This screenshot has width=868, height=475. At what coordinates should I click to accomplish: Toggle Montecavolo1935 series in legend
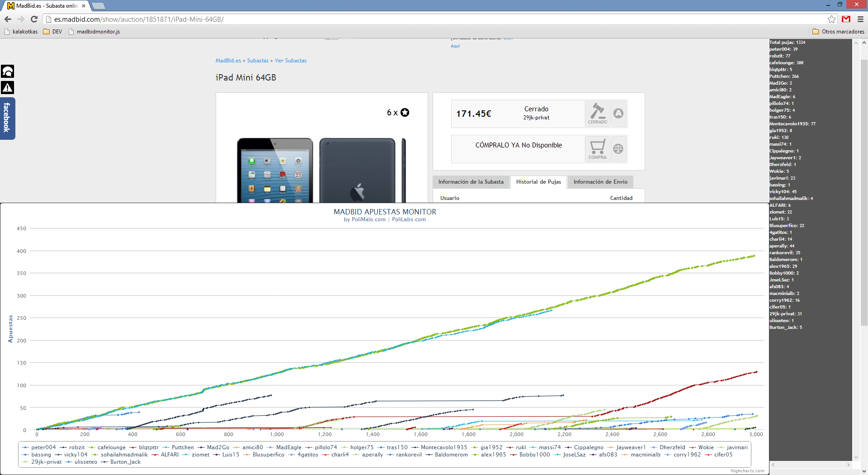coord(439,447)
